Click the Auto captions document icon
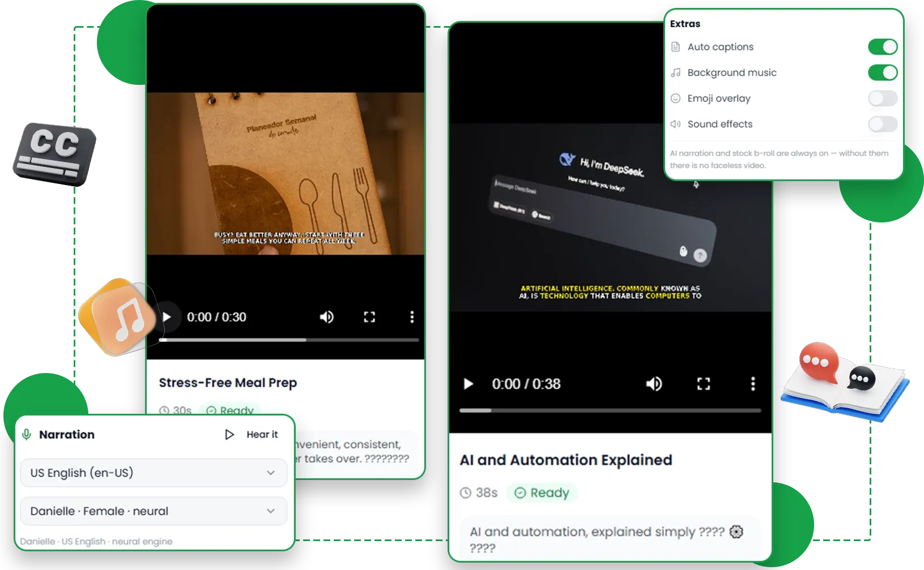924x570 pixels. (675, 47)
